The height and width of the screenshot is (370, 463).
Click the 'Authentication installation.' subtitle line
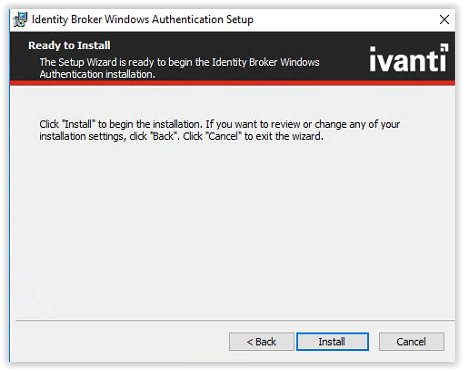[97, 74]
